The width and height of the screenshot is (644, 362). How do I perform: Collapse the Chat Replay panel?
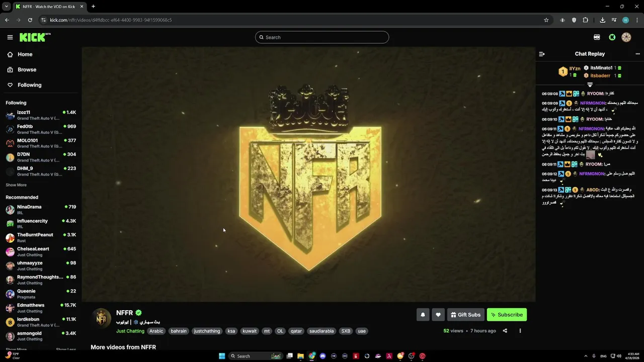click(542, 54)
